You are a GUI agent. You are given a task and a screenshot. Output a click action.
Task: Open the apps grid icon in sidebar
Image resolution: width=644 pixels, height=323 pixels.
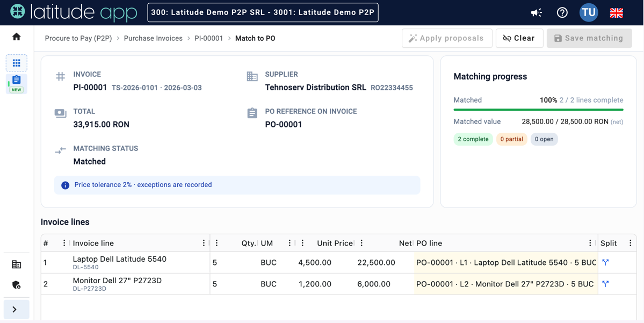pyautogui.click(x=17, y=63)
